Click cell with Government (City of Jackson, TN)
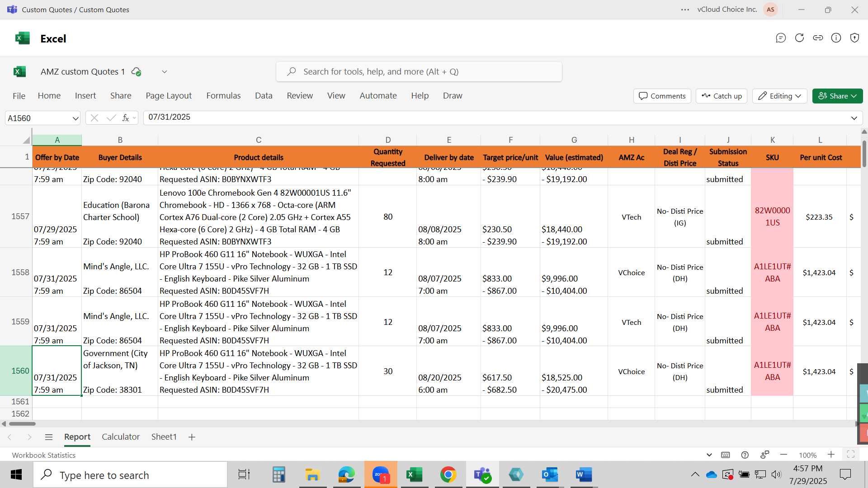Image resolution: width=868 pixels, height=488 pixels. (x=120, y=371)
